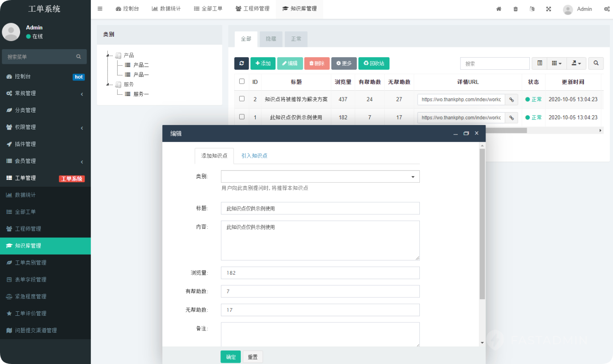
Task: Check the select-all checkbox in the table header
Action: (242, 82)
